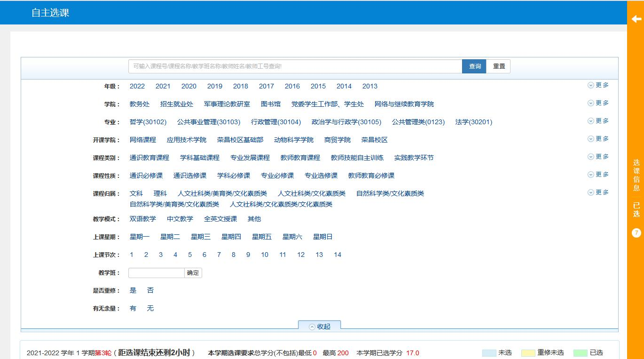Screen dimensions: 644x359
Task: Click the left-pointing collapse arrow on orange sidebar
Action: (x=637, y=19)
